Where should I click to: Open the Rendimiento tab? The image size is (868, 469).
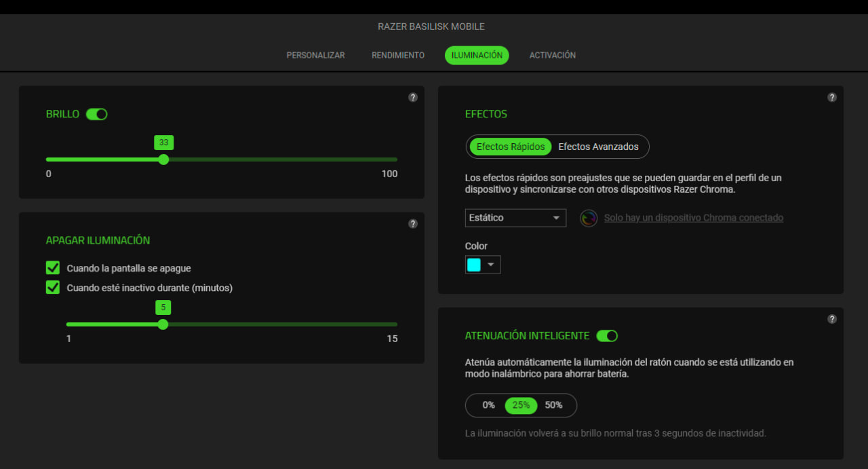(398, 56)
